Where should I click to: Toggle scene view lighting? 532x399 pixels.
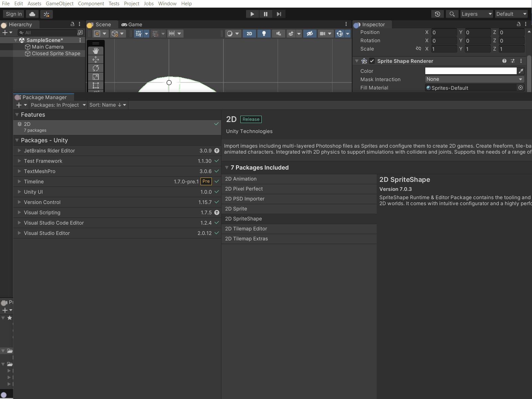(x=264, y=34)
